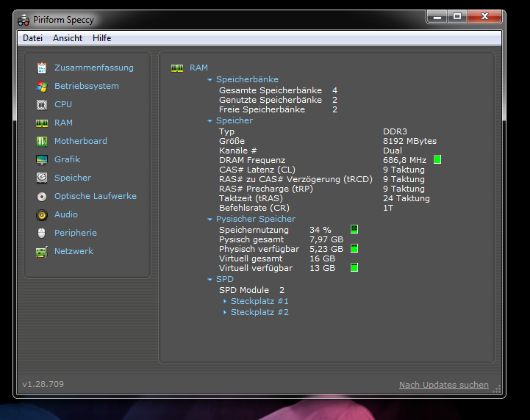This screenshot has width=530, height=420.
Task: Click the Betriebssystem Windows flag icon
Action: 42,87
